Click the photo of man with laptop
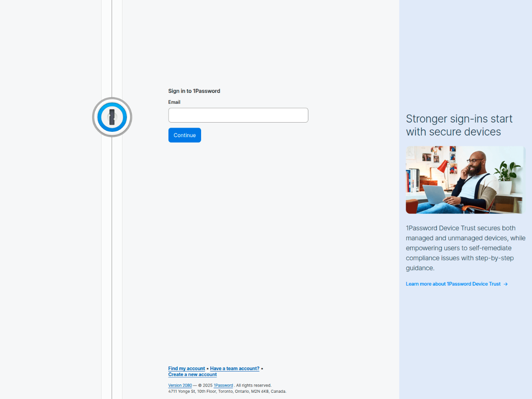This screenshot has width=532, height=399. (x=465, y=180)
